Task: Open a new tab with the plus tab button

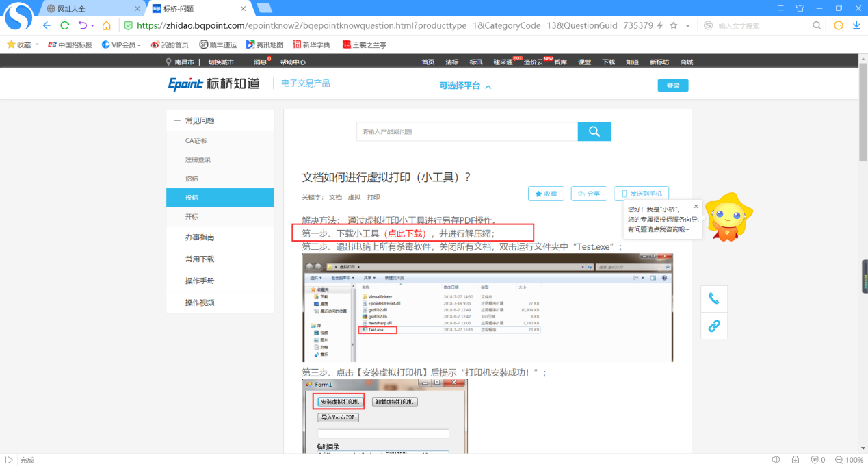Action: pyautogui.click(x=264, y=8)
